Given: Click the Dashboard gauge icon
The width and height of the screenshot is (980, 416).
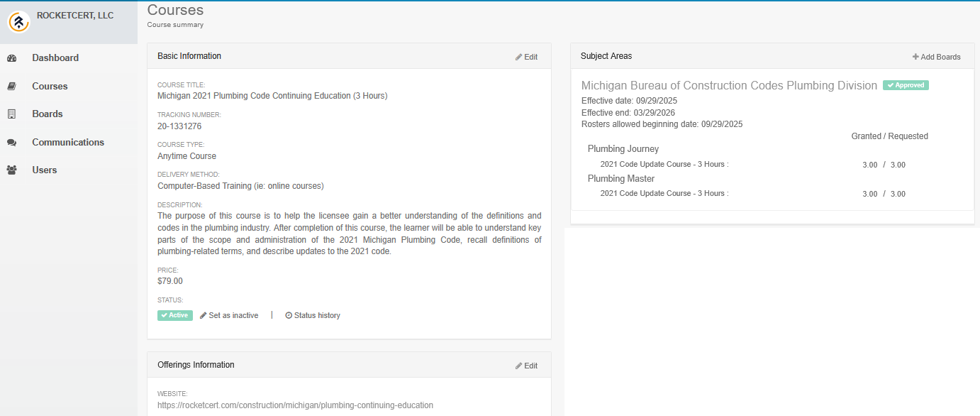Looking at the screenshot, I should pyautogui.click(x=11, y=58).
